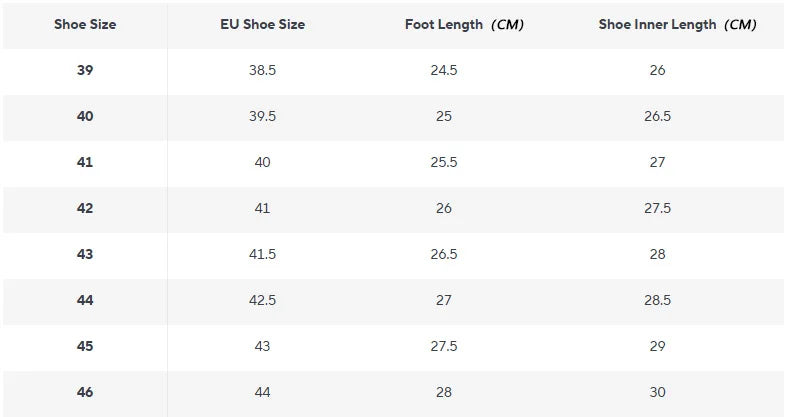Click shoe inner length 28.5 cell
Image resolution: width=790 pixels, height=417 pixels.
657,300
